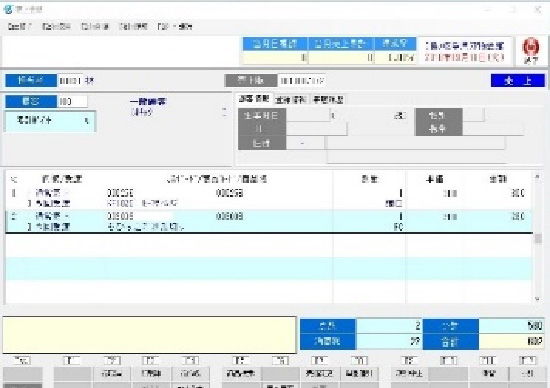Image resolution: width=550 pixels, height=388 pixels.
Task: Click the staff code input field
Action: 69,81
